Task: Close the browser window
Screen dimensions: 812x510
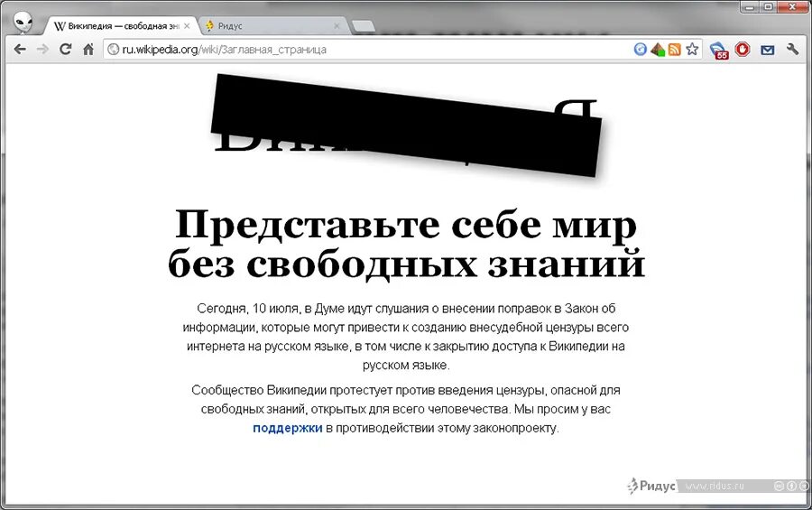Action: tap(792, 6)
